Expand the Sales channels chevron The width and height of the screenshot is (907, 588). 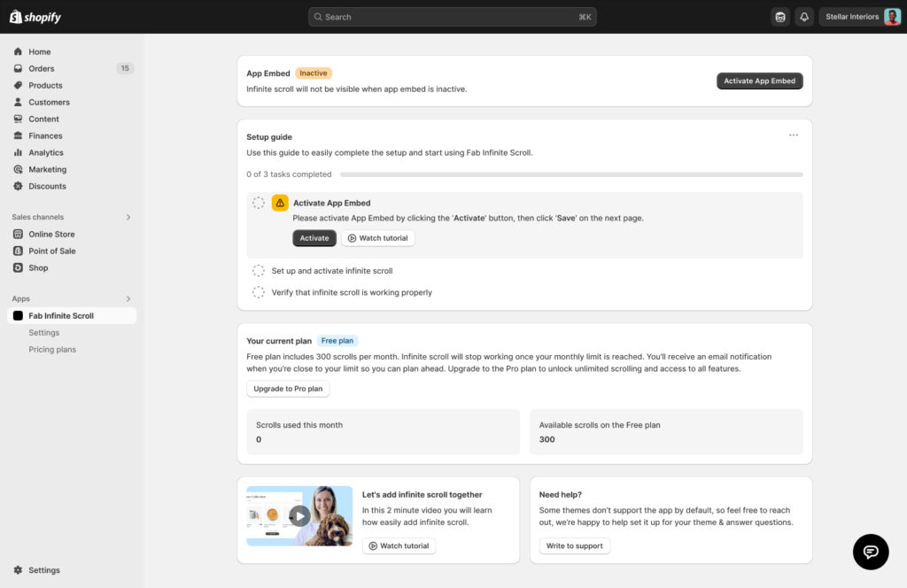pyautogui.click(x=128, y=217)
